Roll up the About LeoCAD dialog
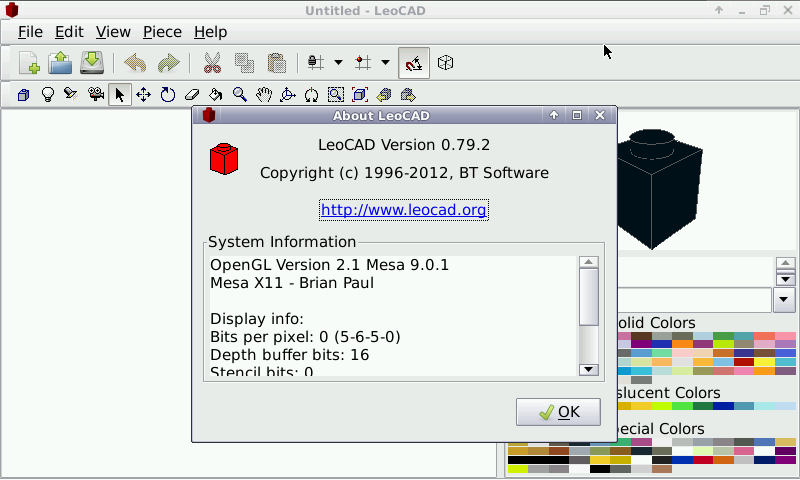 click(x=554, y=116)
